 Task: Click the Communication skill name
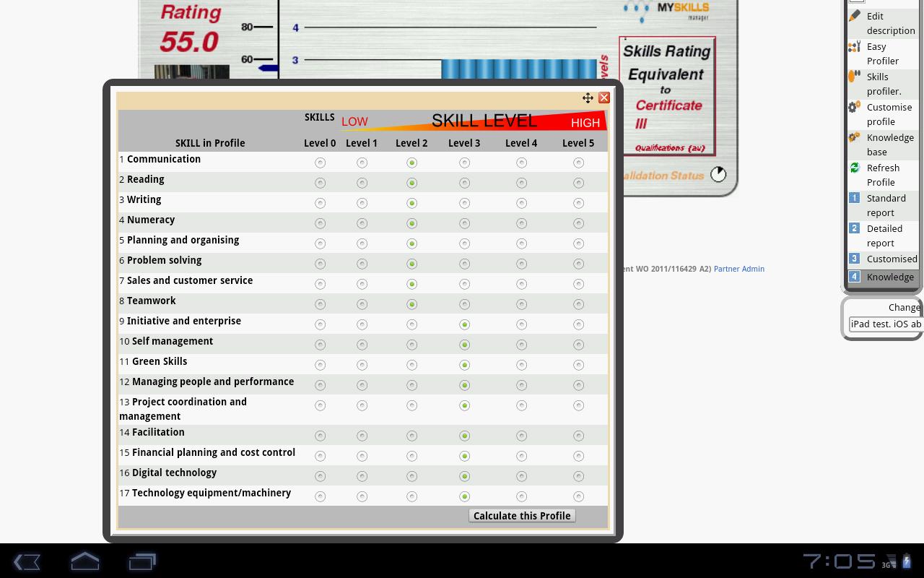(x=164, y=159)
